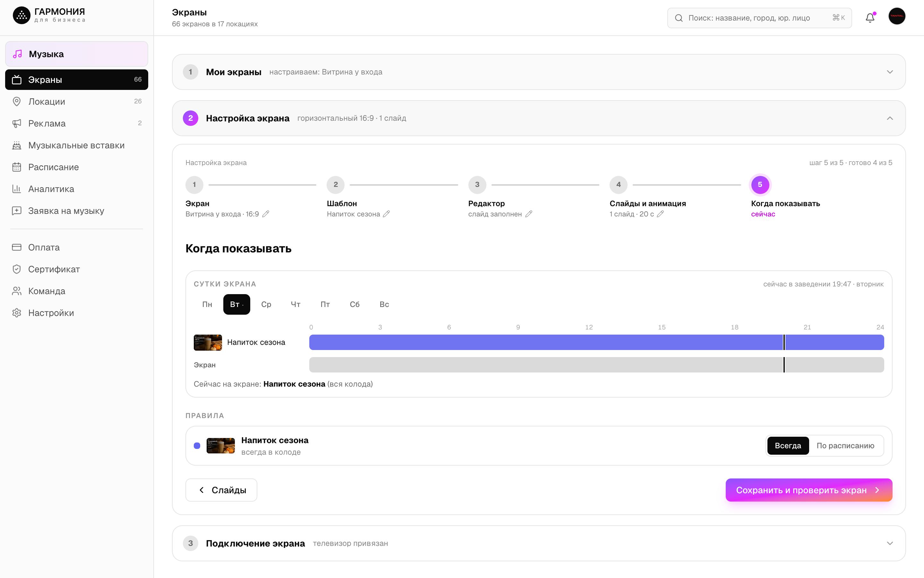The width and height of the screenshot is (924, 578).
Task: Open Реклама via its megaphone icon
Action: click(17, 123)
